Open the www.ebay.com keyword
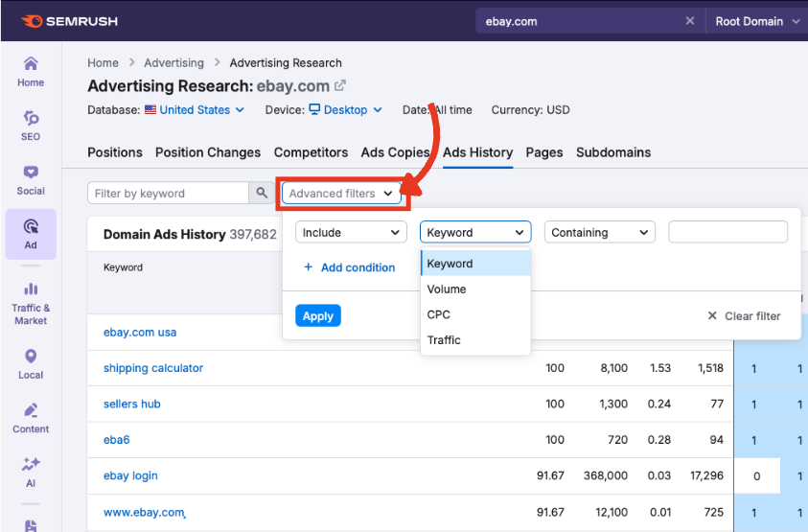Screen dimensions: 808x532 tap(145, 513)
